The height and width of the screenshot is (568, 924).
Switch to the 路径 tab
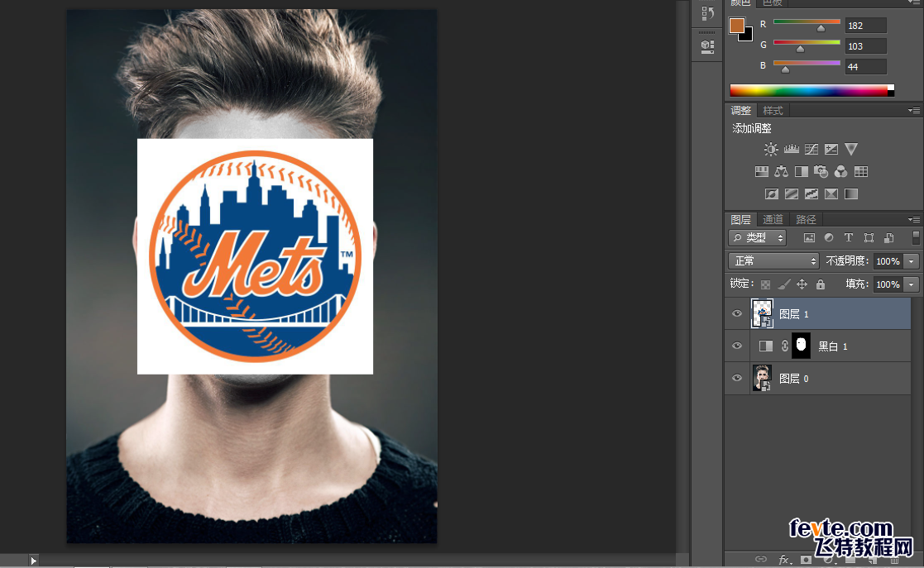click(x=806, y=219)
